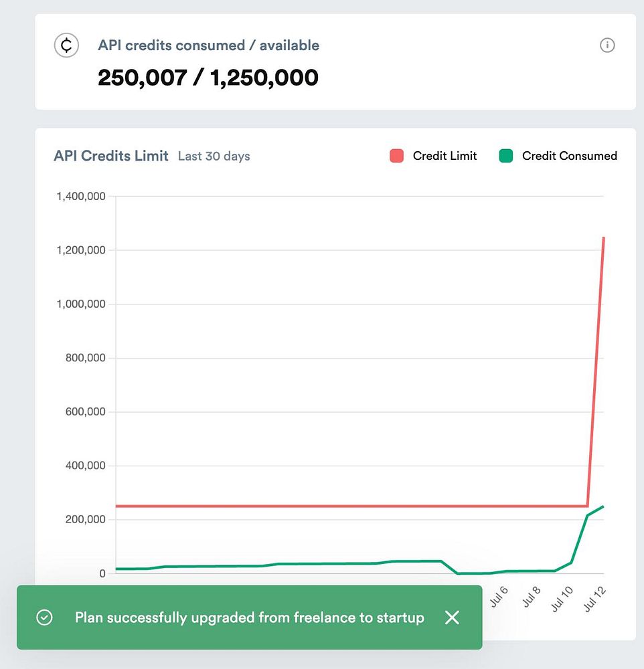Click the 1,400,000 y-axis label
The width and height of the screenshot is (644, 669).
81,197
